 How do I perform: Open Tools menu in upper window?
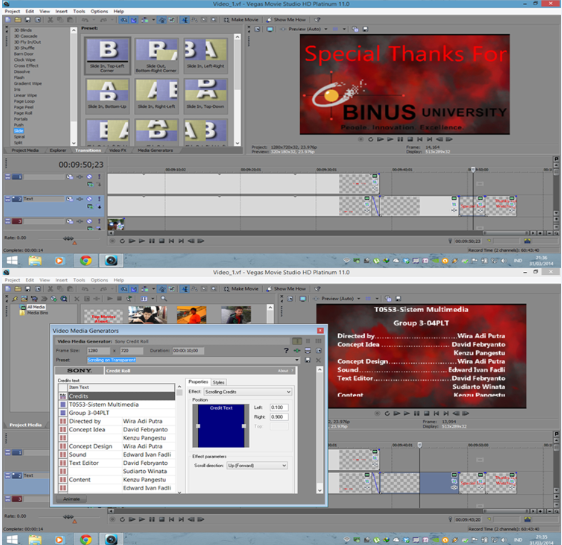pyautogui.click(x=79, y=11)
